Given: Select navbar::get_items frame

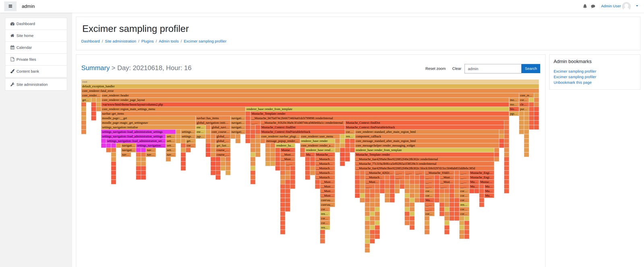Looking at the screenshot, I should point(173,113).
